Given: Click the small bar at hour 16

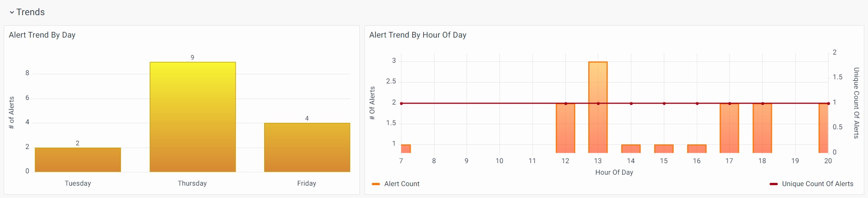Looking at the screenshot, I should [x=697, y=148].
